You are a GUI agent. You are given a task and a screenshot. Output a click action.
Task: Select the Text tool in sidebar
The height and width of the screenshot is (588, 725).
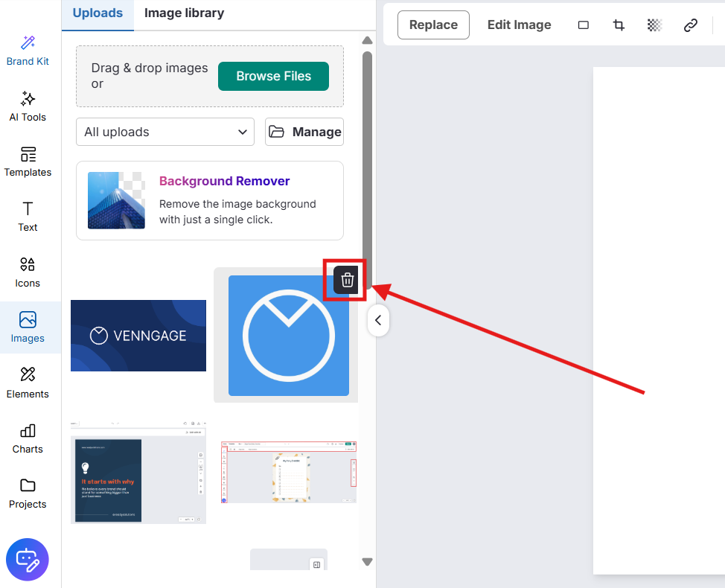(x=28, y=217)
